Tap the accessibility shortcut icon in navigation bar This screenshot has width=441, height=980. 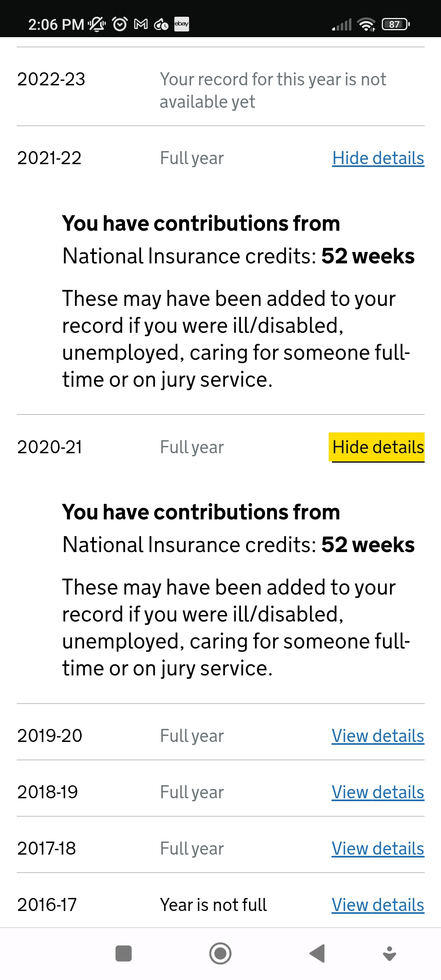click(390, 954)
